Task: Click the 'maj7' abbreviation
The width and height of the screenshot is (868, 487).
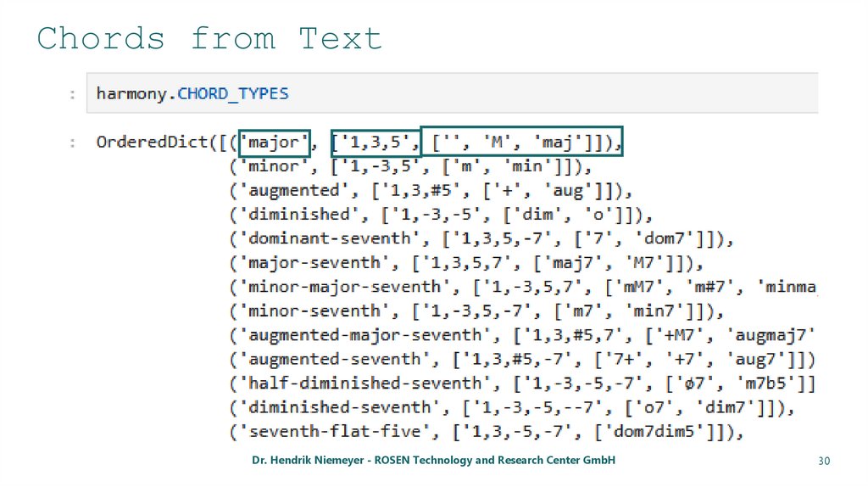Action: pyautogui.click(x=573, y=263)
